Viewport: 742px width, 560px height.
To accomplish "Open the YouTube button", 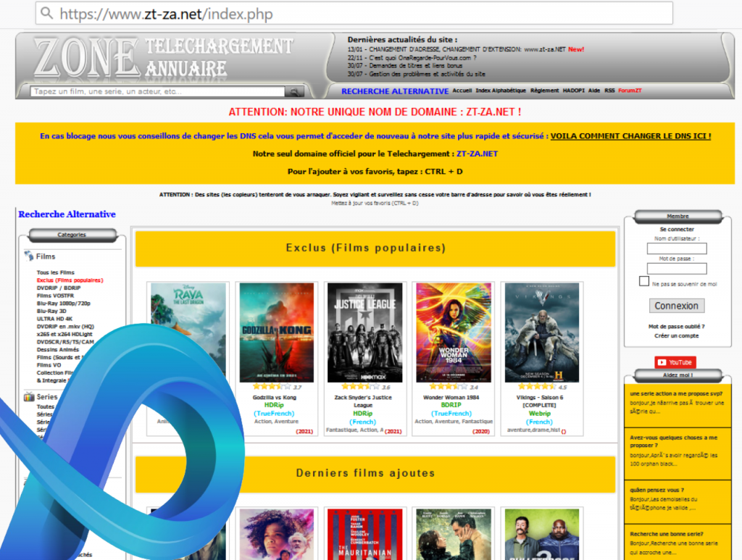I will tap(675, 362).
